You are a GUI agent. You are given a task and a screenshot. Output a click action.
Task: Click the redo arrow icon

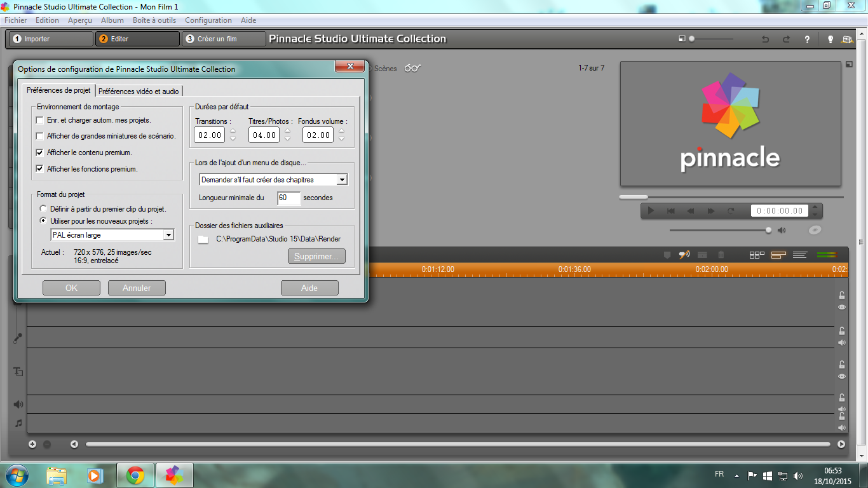[786, 39]
